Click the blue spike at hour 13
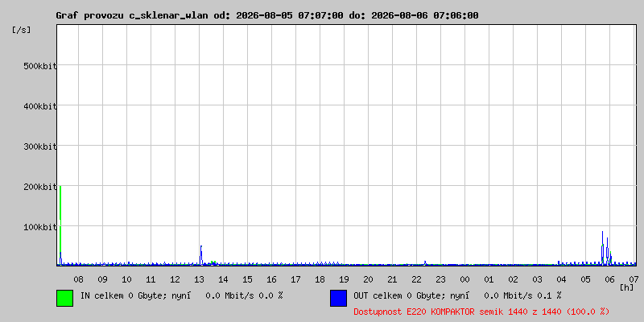This screenshot has height=322, width=644. point(200,255)
